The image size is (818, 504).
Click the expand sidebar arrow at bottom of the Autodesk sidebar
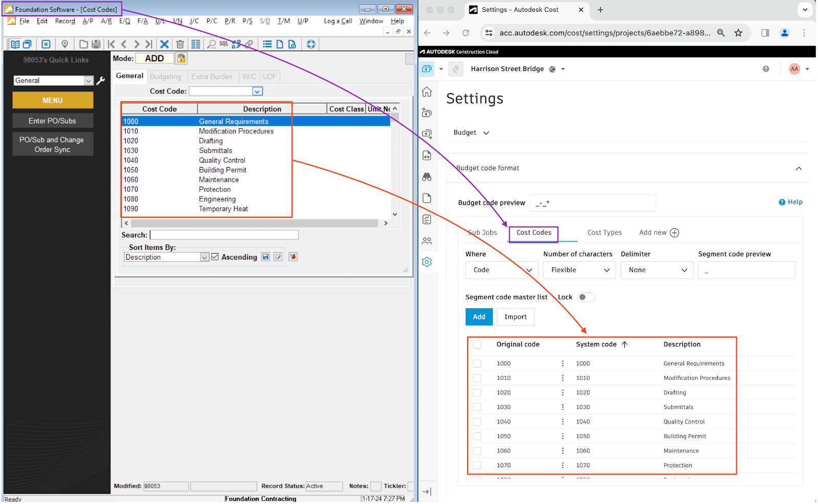[x=427, y=491]
